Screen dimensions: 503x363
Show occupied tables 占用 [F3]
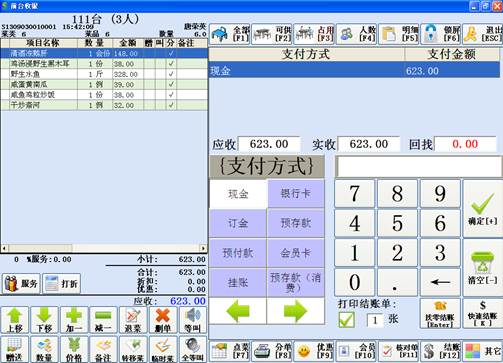(314, 34)
